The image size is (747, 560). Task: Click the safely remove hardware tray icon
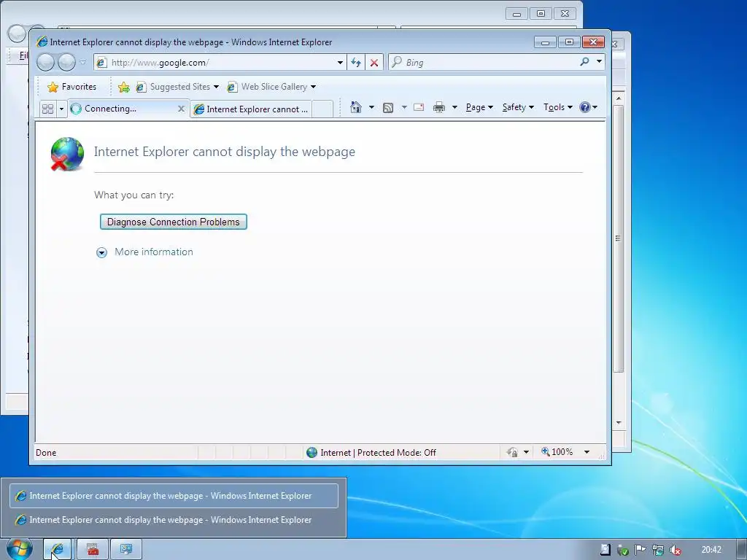623,550
